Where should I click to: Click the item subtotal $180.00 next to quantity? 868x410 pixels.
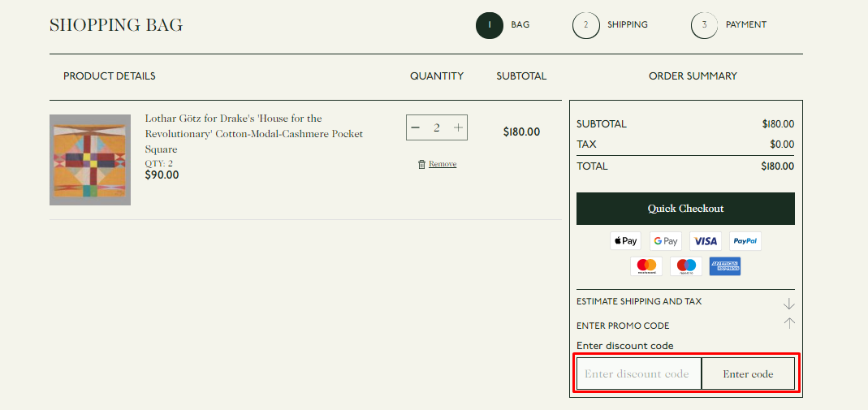pyautogui.click(x=521, y=132)
